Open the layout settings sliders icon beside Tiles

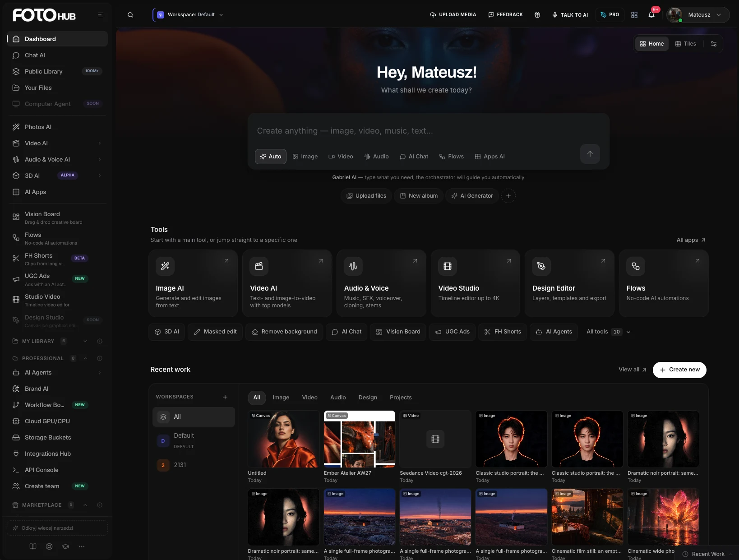[x=714, y=44]
